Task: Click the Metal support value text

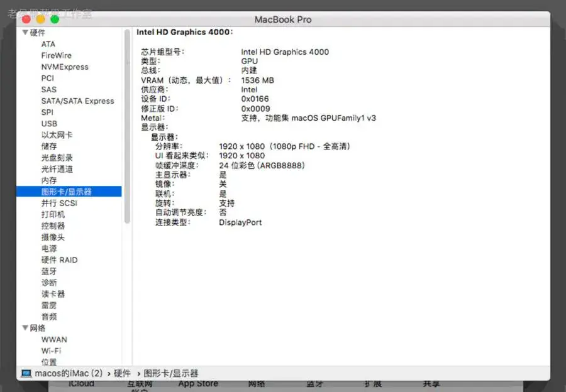Action: pyautogui.click(x=308, y=118)
